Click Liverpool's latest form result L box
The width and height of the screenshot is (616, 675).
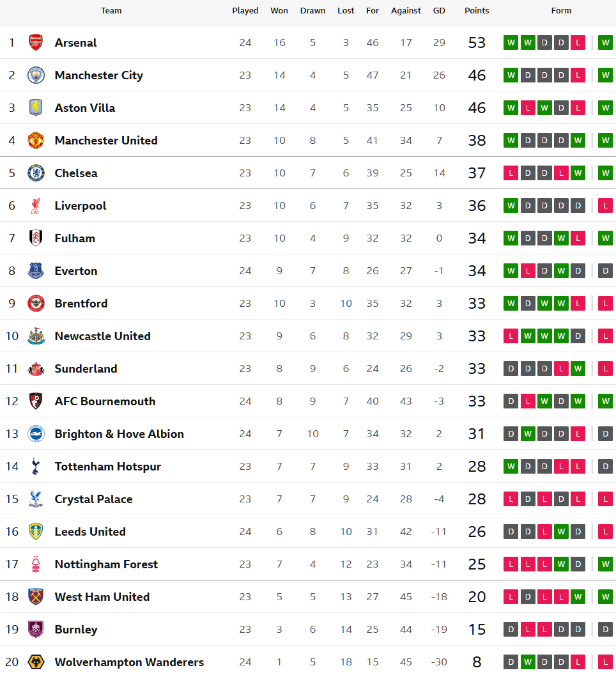coord(605,206)
